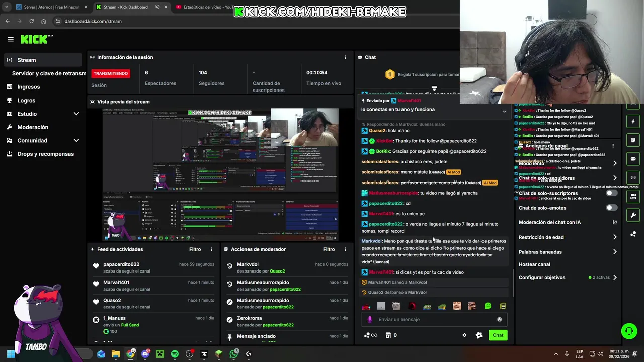Click the address bar dashboard.kick.com/stream
The image size is (644, 362).
[93, 21]
